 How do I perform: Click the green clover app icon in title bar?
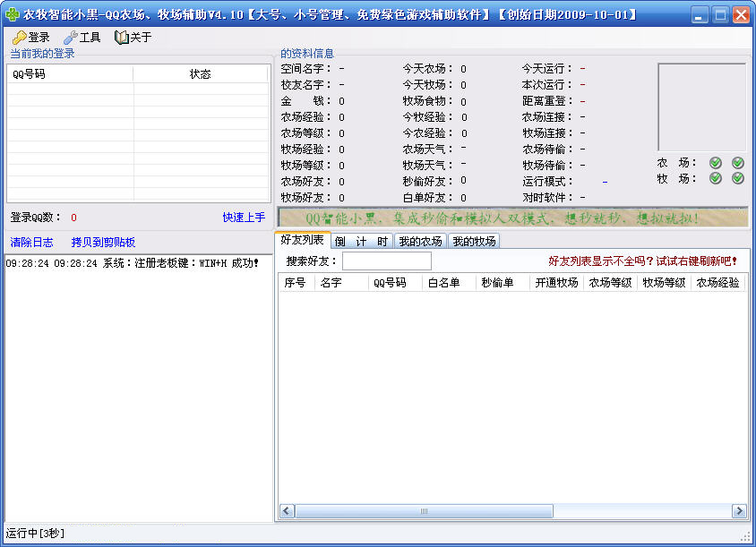pyautogui.click(x=12, y=14)
